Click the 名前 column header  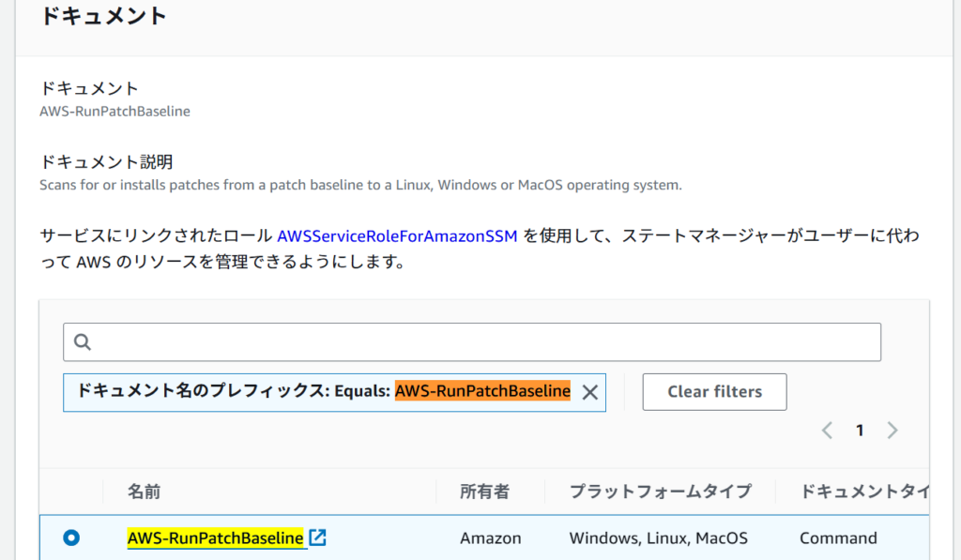pyautogui.click(x=144, y=492)
